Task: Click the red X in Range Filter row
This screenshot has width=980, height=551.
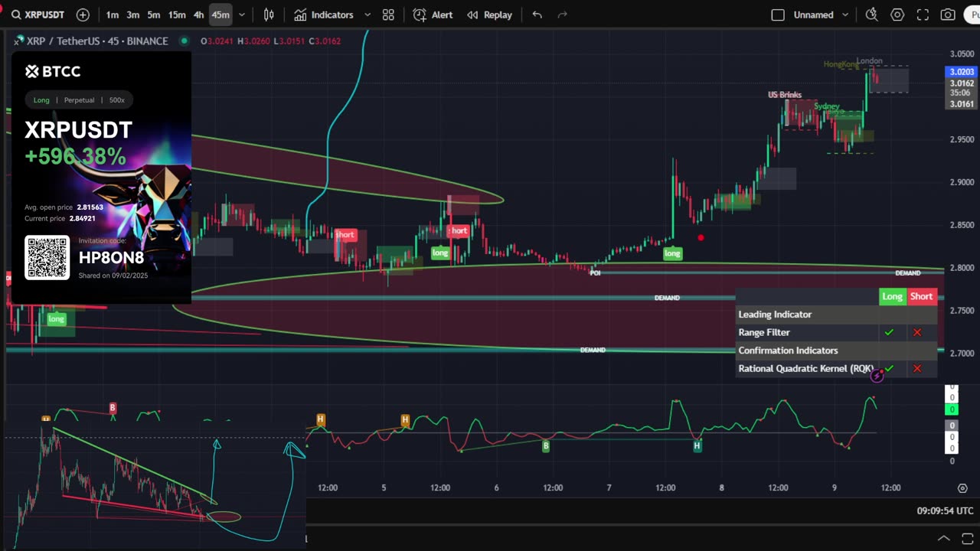Action: pyautogui.click(x=917, y=332)
